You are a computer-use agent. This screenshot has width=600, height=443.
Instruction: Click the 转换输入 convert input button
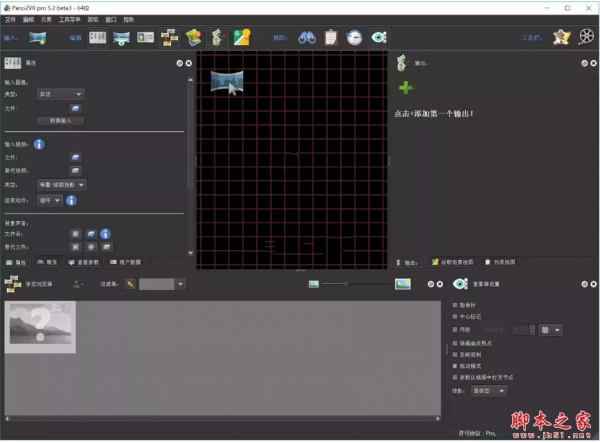60,121
